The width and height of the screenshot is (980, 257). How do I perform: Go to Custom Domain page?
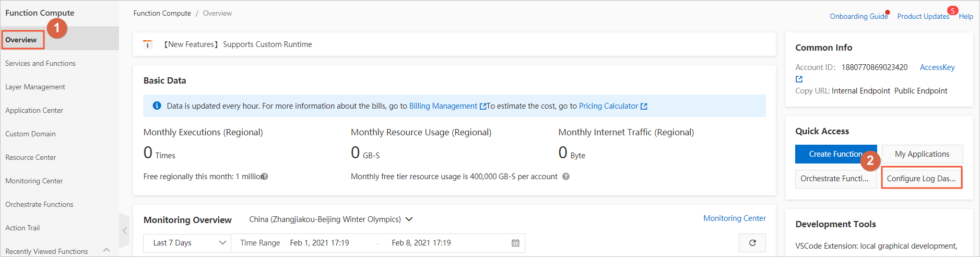[x=30, y=134]
